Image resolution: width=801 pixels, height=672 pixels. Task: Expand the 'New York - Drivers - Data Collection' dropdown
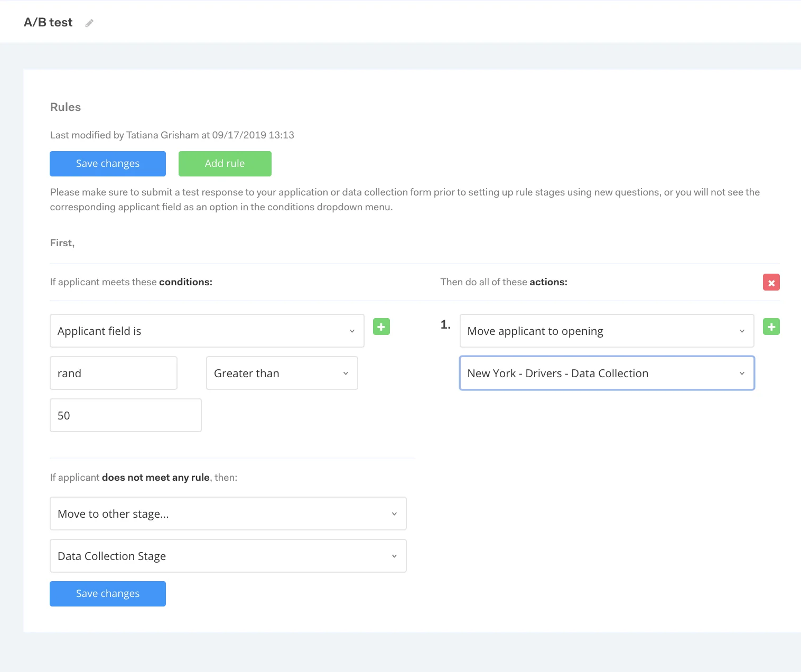[x=607, y=373]
